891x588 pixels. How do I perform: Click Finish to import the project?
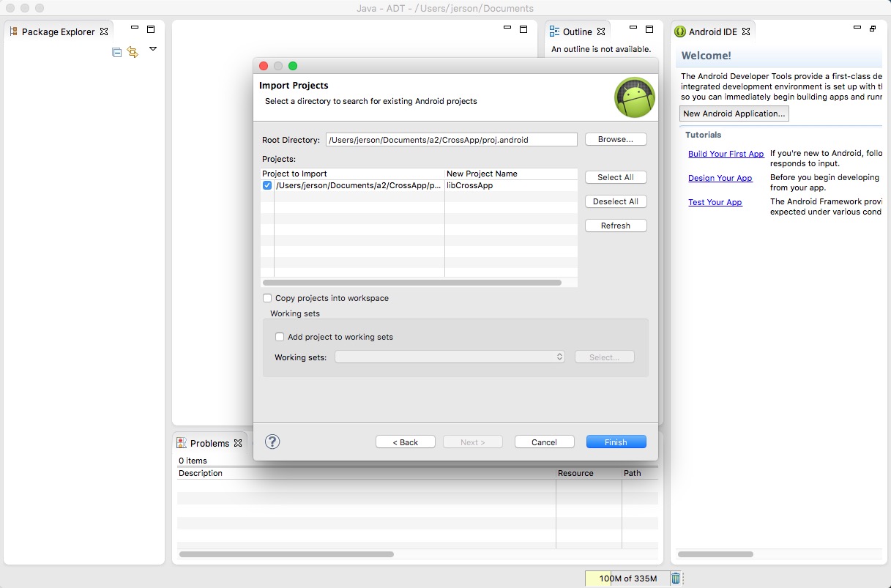pyautogui.click(x=616, y=442)
